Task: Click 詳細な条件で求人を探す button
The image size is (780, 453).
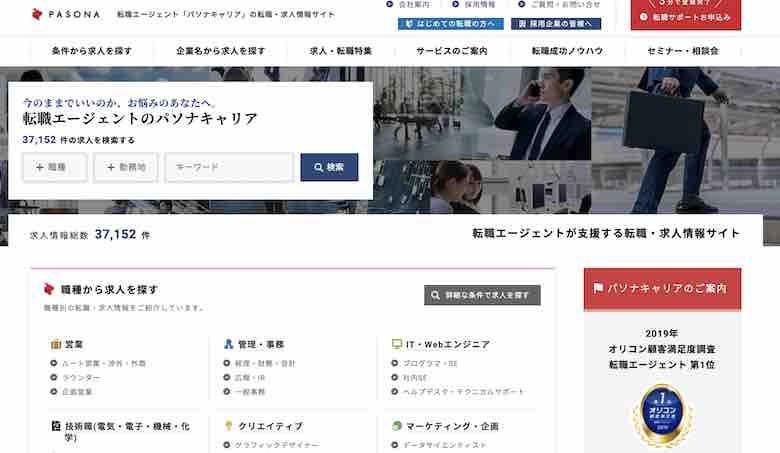Action: tap(482, 295)
